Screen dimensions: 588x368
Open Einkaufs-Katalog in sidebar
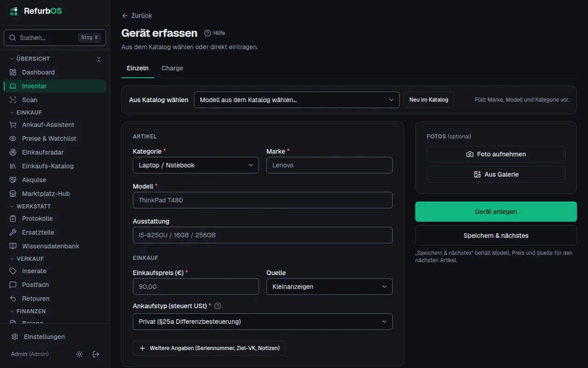55,166
